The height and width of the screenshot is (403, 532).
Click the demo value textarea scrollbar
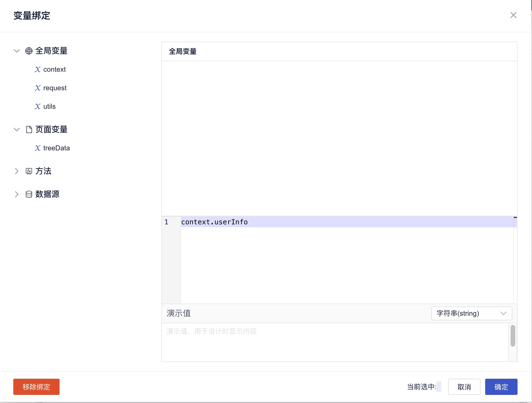pyautogui.click(x=513, y=336)
